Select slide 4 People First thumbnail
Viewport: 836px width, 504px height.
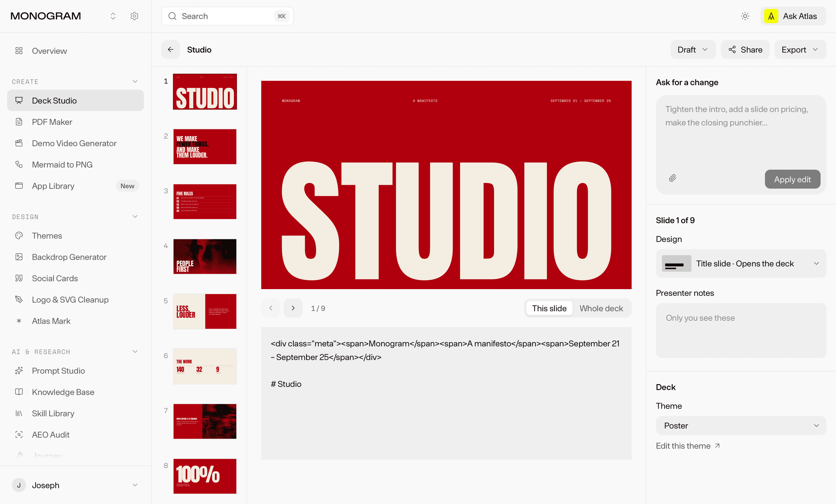[x=205, y=256]
